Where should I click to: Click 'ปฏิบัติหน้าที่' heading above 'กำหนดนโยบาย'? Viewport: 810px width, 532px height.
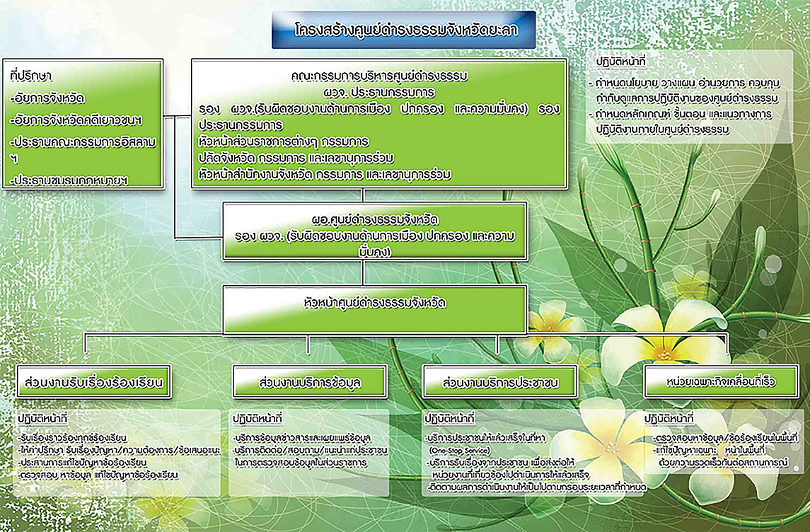point(621,62)
